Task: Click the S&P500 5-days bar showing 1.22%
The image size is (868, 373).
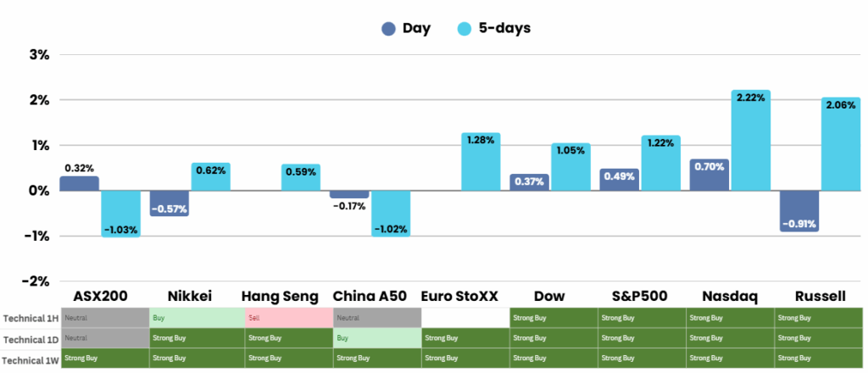Action: [661, 166]
